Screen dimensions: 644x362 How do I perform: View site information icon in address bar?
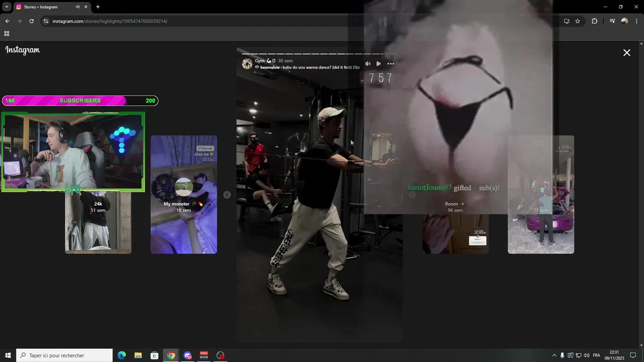click(46, 21)
